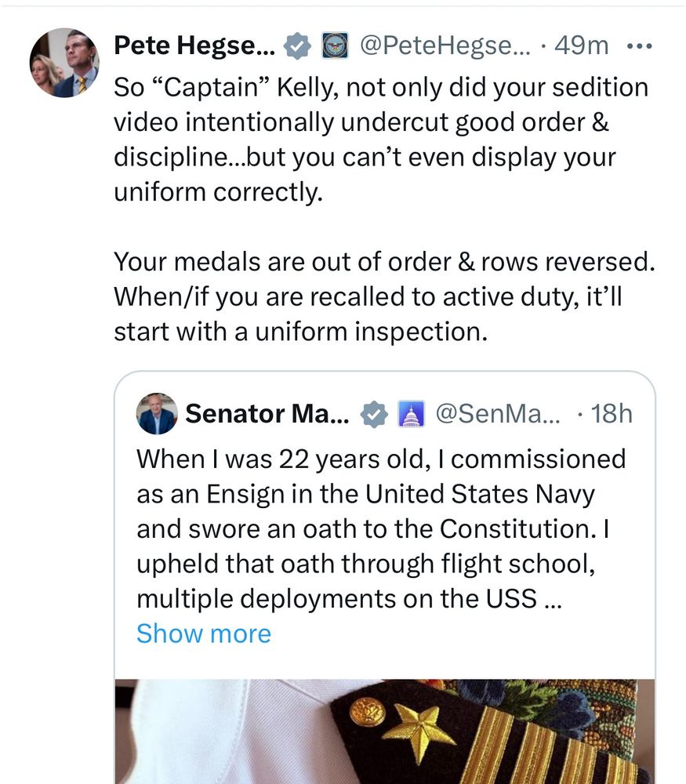The image size is (686, 784).
Task: Click the Capitol building affiliation badge
Action: point(411,413)
